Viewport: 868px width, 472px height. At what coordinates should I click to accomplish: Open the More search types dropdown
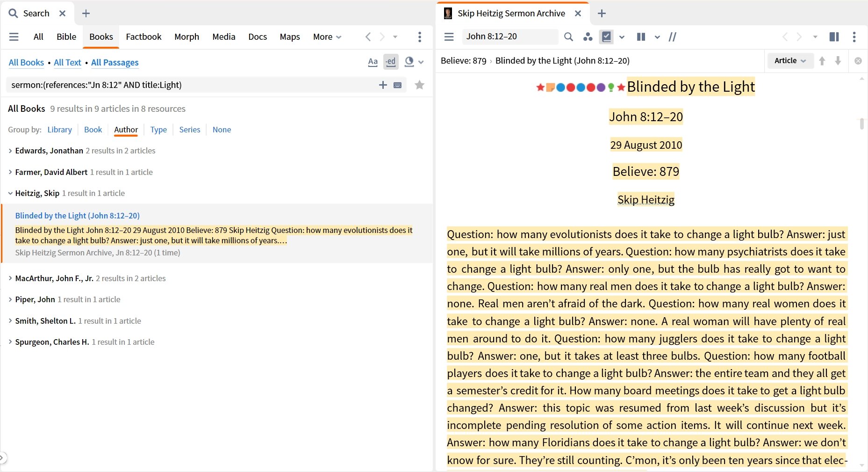327,36
